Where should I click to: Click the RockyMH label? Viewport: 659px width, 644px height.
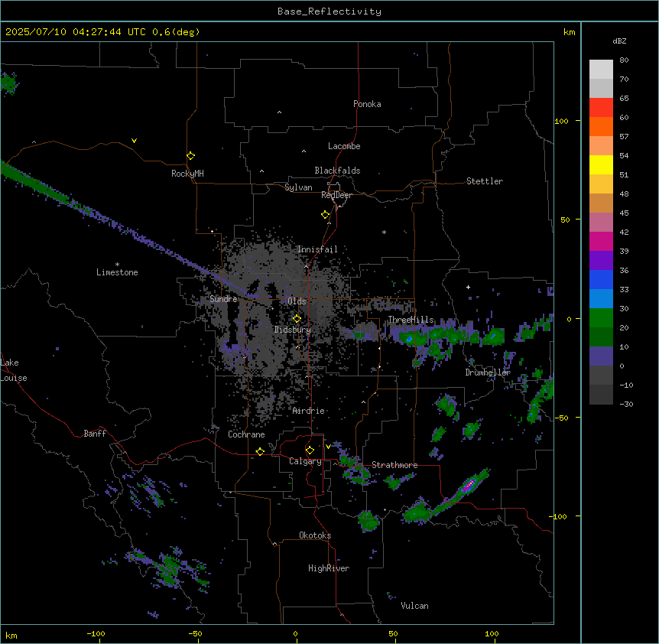(187, 174)
